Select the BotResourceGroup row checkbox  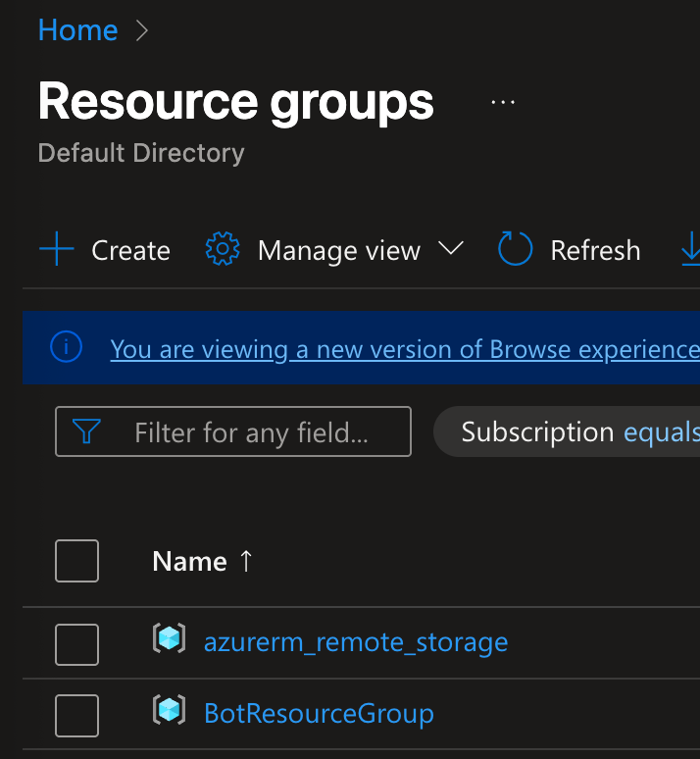pyautogui.click(x=77, y=715)
